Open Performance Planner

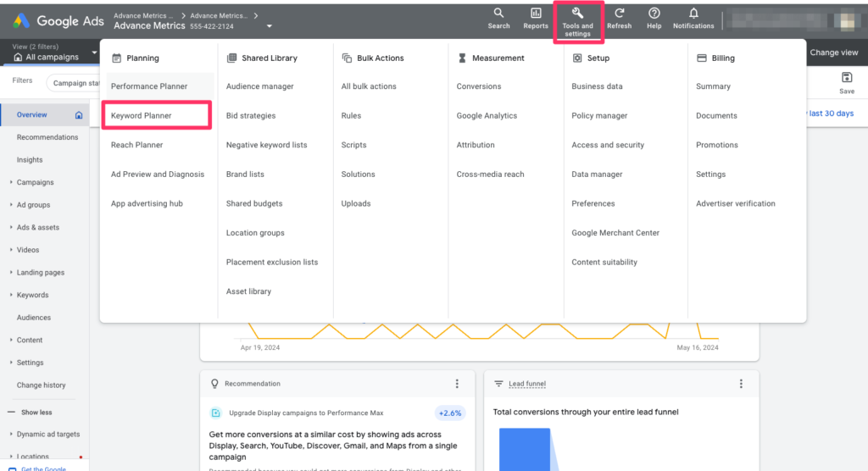point(149,86)
